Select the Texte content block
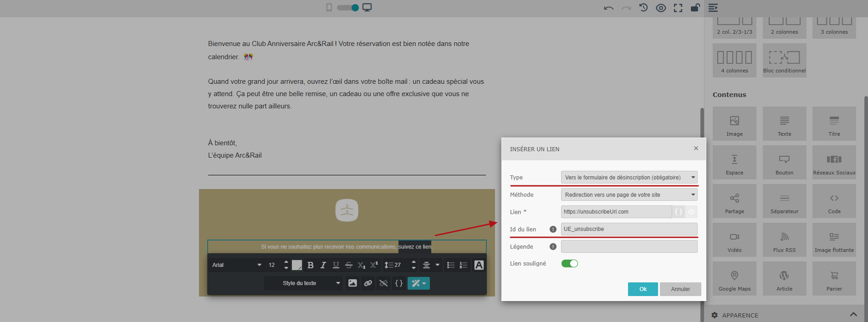The height and width of the screenshot is (322, 868). (x=784, y=124)
